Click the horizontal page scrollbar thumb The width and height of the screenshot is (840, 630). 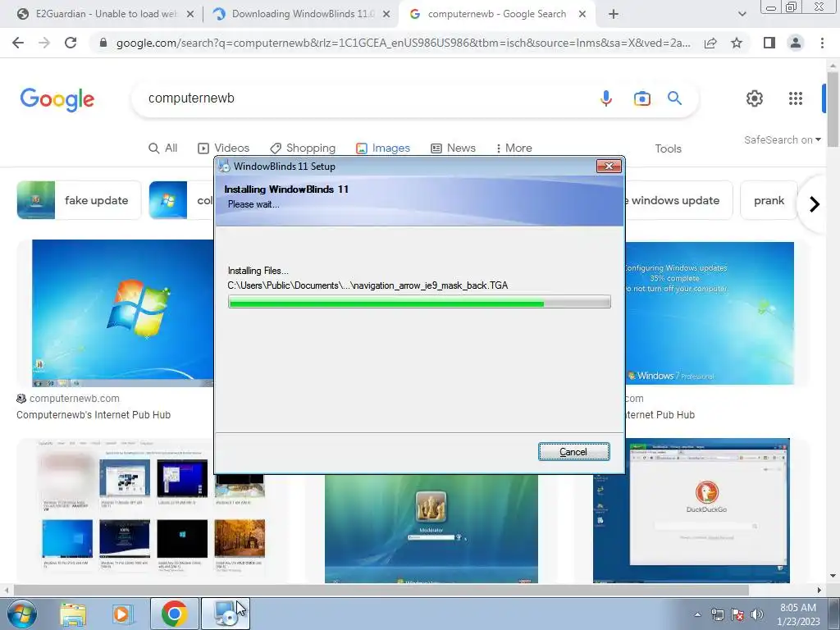[x=381, y=590]
